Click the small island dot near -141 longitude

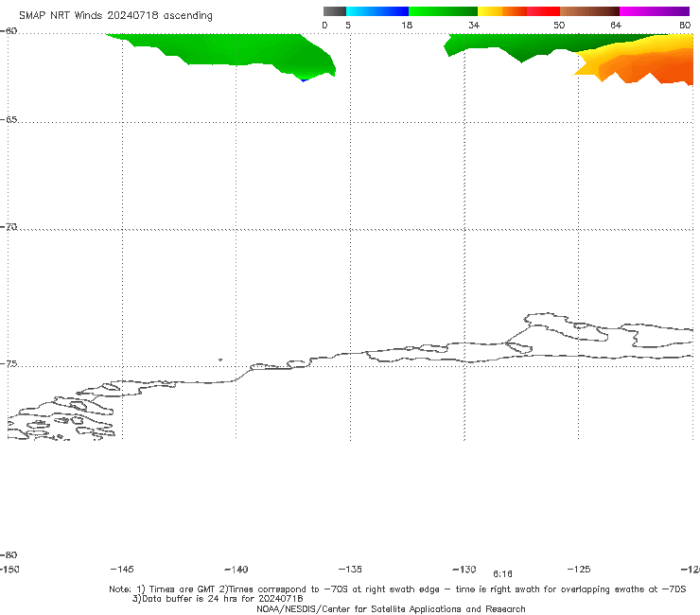220,360
